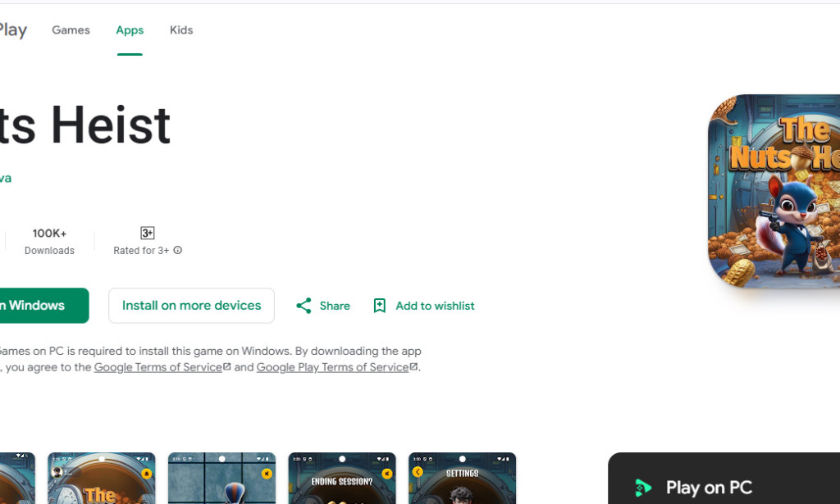Click the Play on PC logo icon
Screen dimensions: 840x504
pyautogui.click(x=643, y=488)
